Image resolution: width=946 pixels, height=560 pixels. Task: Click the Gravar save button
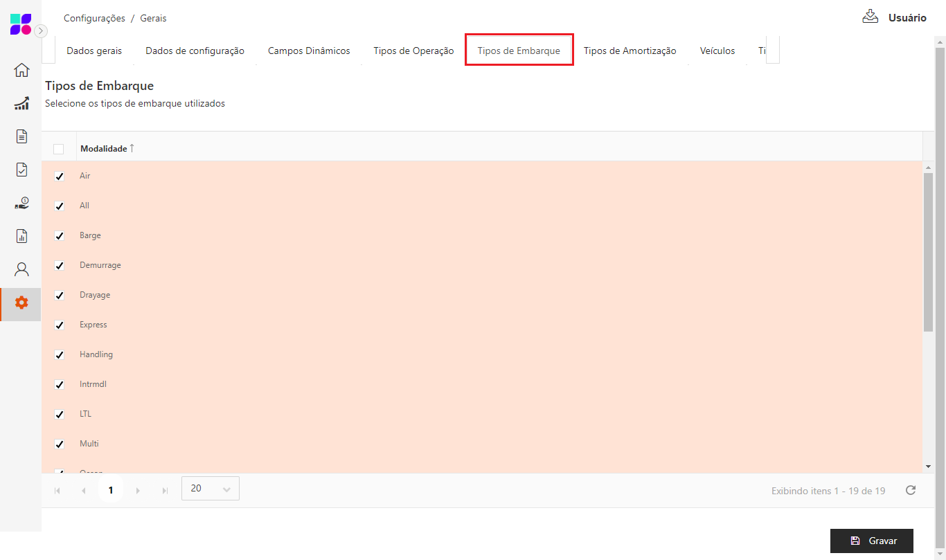[872, 541]
